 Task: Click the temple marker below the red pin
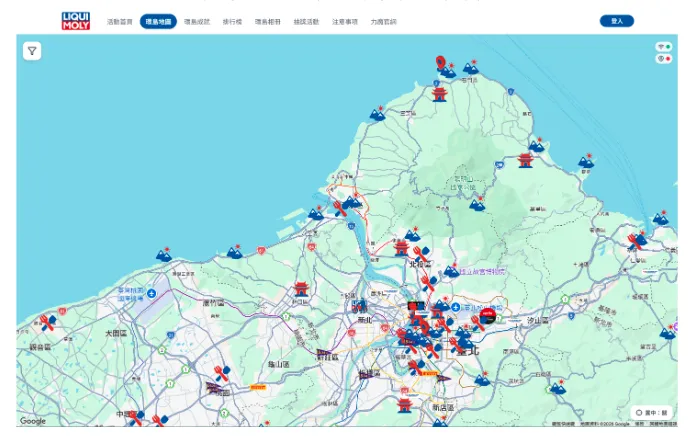439,94
